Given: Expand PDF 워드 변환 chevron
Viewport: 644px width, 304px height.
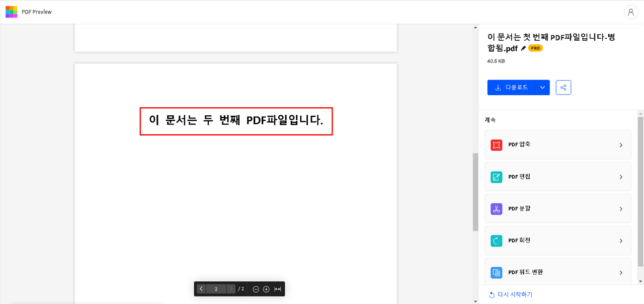Looking at the screenshot, I should [x=621, y=272].
